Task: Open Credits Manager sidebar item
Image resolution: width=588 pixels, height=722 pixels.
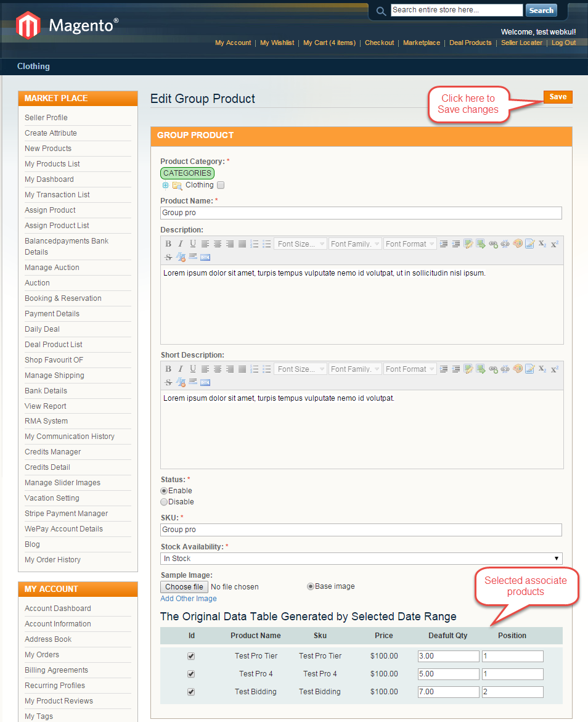Action: (53, 452)
